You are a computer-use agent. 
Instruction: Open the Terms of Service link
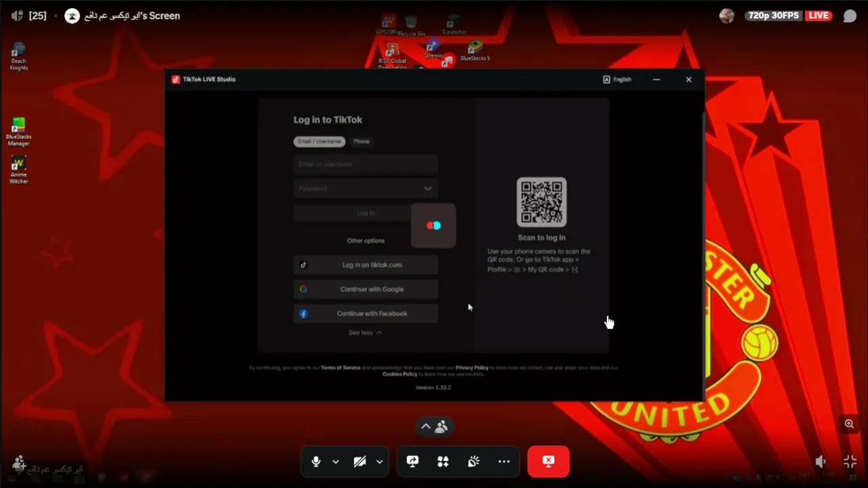[340, 367]
